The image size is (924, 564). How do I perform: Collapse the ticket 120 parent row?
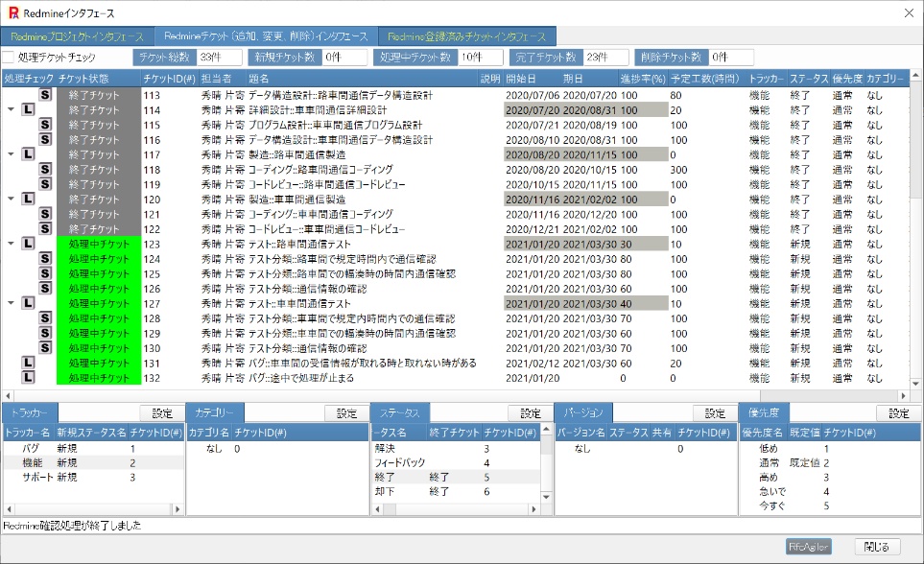point(11,200)
